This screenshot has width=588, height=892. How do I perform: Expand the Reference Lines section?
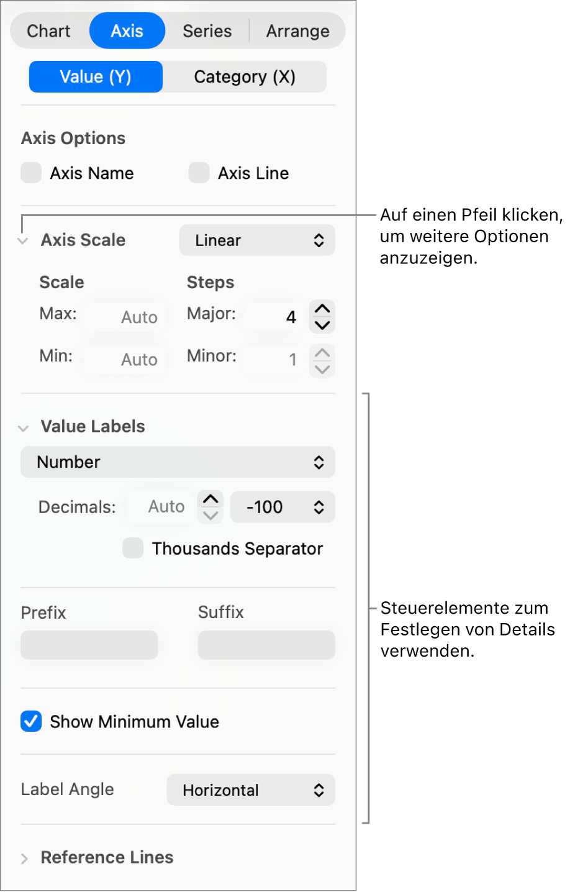24,858
